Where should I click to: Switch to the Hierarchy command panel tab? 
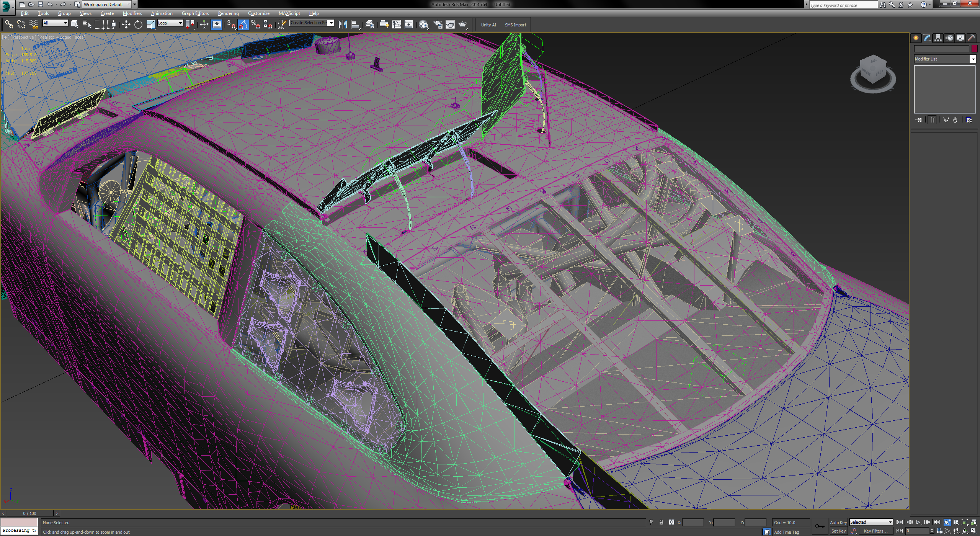pos(938,38)
